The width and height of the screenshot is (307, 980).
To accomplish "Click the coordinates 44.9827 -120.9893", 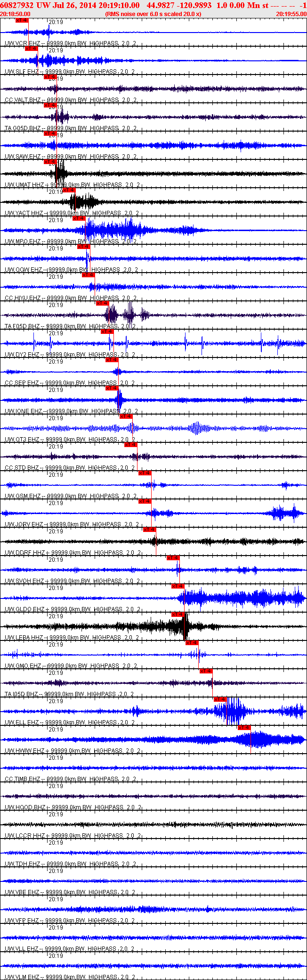I will 179,5.
